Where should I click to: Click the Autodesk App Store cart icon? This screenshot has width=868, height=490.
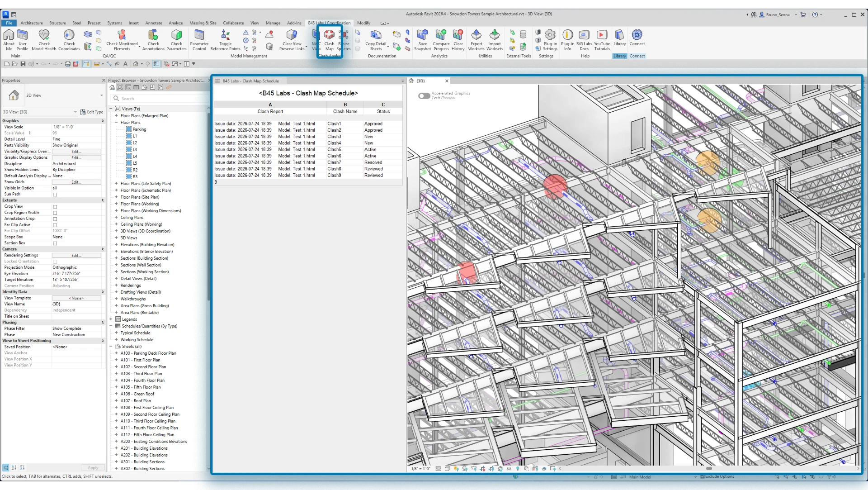coord(803,14)
